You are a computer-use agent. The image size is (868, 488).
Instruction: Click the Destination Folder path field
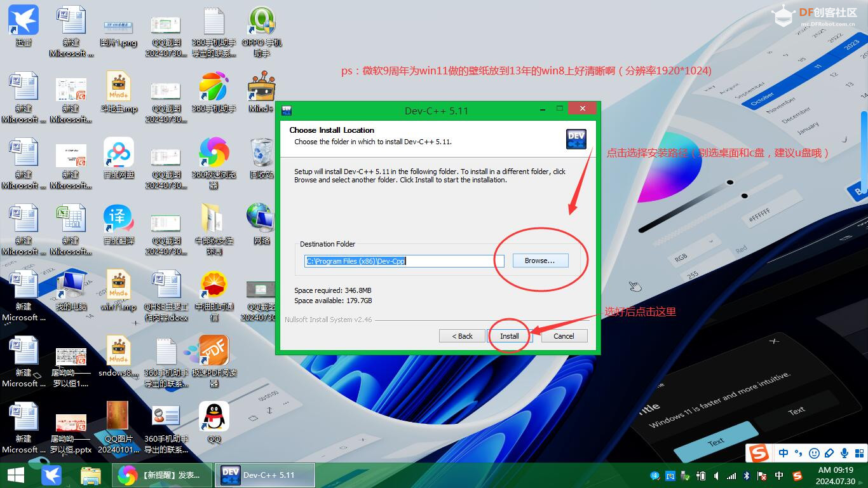(404, 261)
